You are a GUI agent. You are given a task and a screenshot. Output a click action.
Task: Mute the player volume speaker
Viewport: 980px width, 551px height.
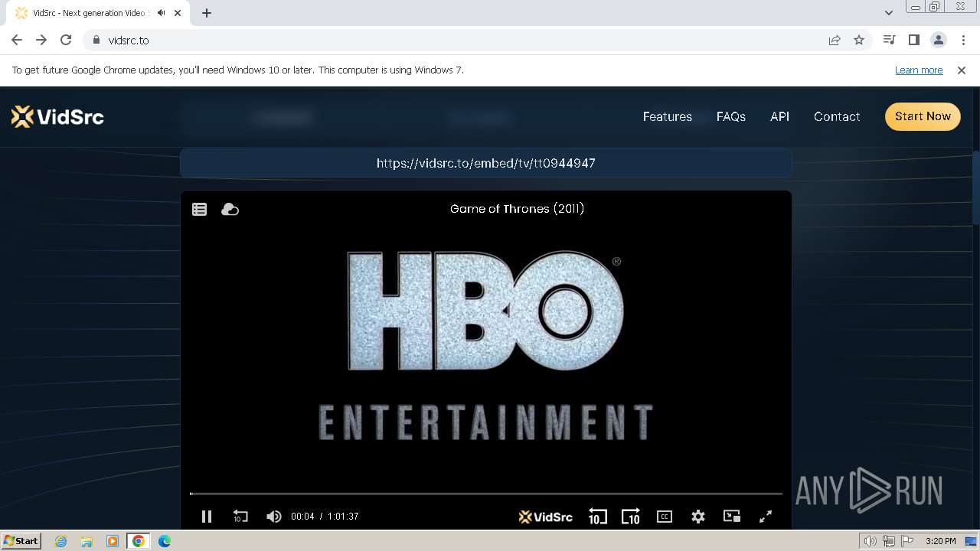(x=273, y=517)
